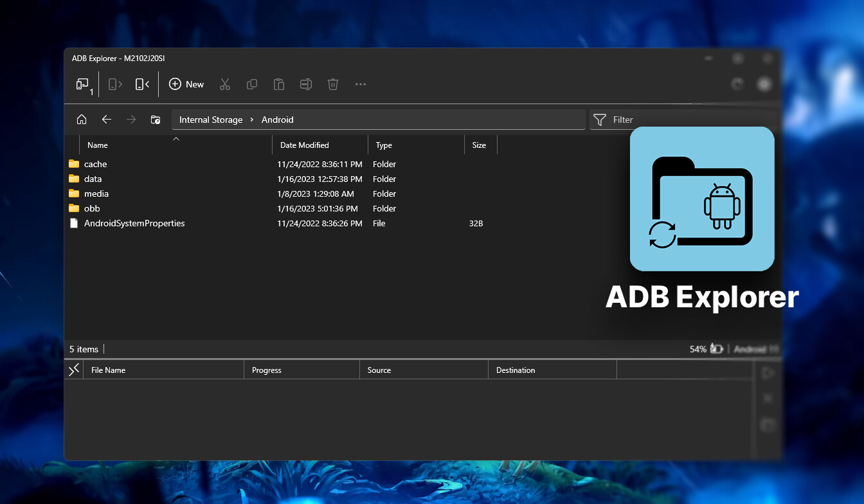864x504 pixels.
Task: Collapse the file operations panel
Action: (75, 369)
